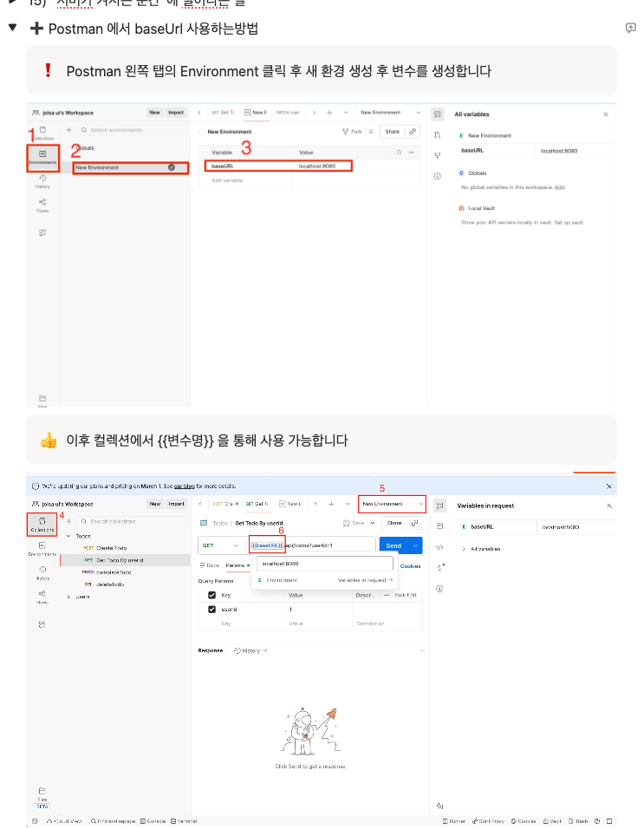Focus the Search collections field
Image resolution: width=644 pixels, height=829 pixels.
point(132,521)
